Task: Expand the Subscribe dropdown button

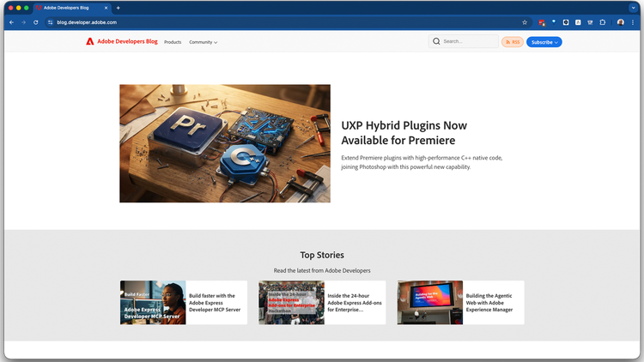Action: pos(544,42)
